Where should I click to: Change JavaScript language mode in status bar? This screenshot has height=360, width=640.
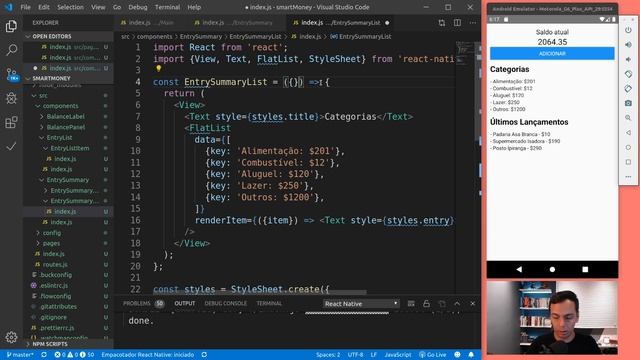pos(398,355)
